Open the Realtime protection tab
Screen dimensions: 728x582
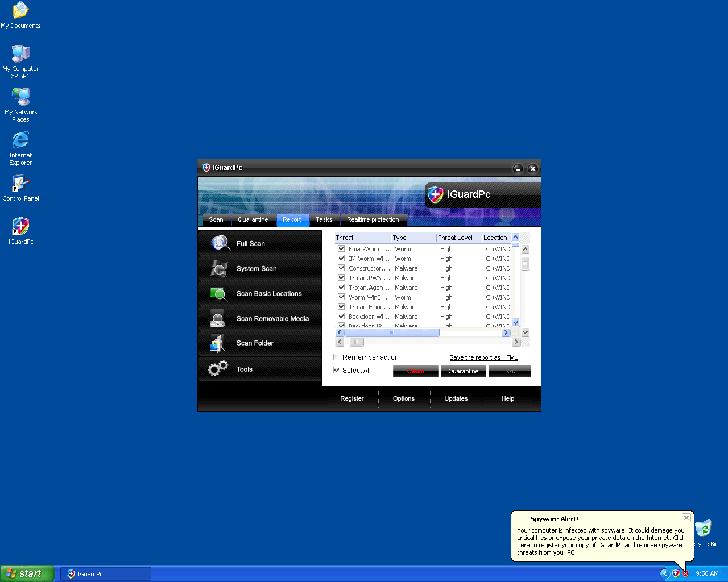(373, 219)
